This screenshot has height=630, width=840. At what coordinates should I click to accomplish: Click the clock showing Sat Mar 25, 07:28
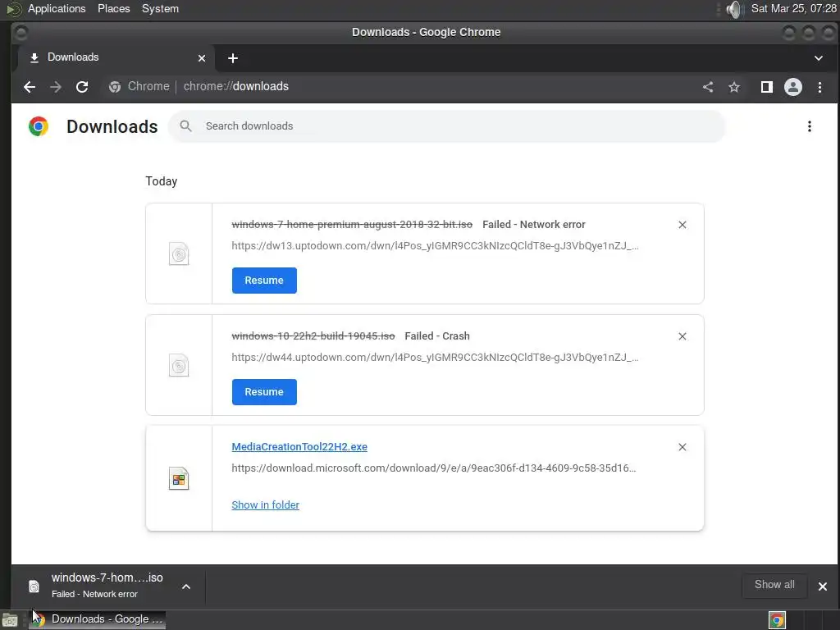(793, 8)
